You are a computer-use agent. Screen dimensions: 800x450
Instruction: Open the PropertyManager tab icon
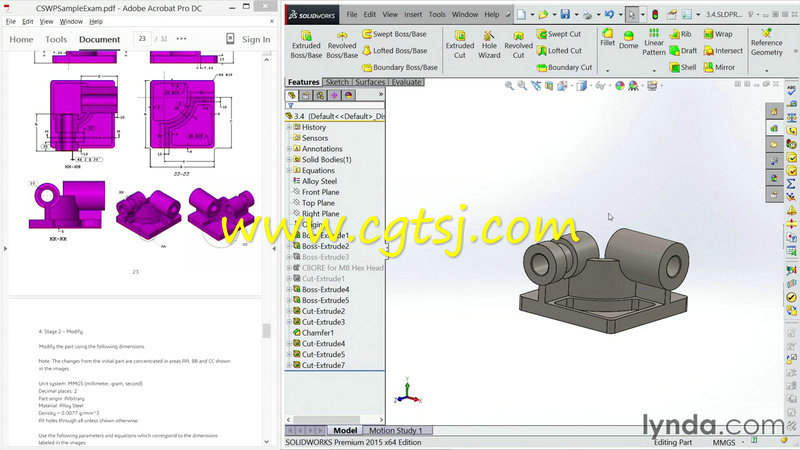pos(306,95)
